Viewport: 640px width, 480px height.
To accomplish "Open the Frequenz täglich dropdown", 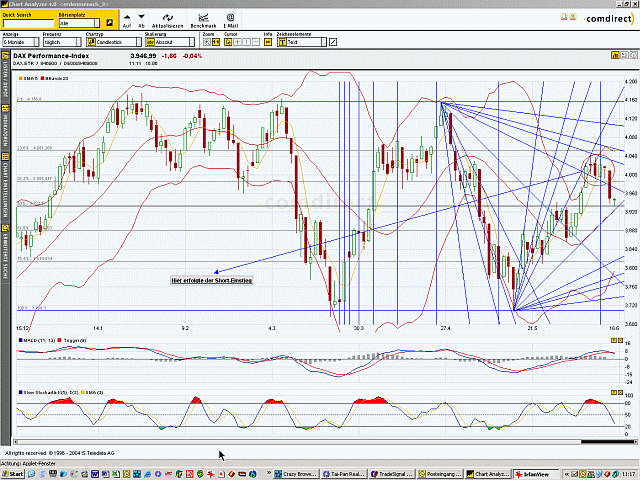I will pyautogui.click(x=62, y=42).
